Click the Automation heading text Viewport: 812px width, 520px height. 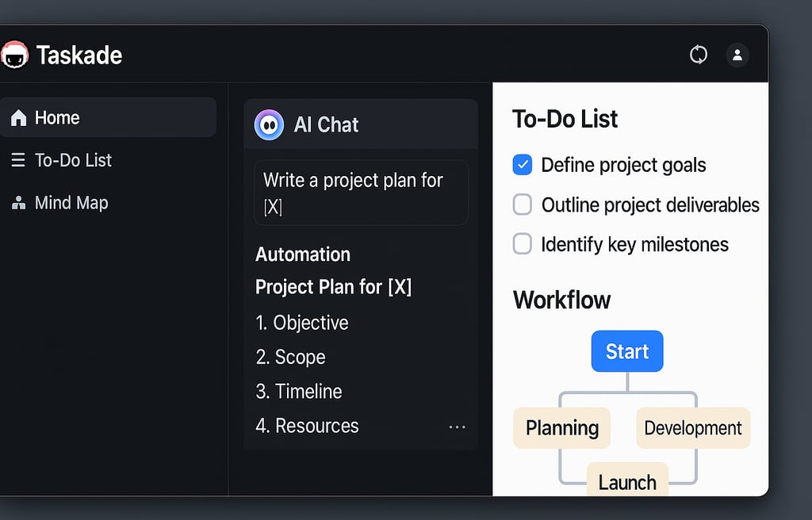click(x=303, y=254)
